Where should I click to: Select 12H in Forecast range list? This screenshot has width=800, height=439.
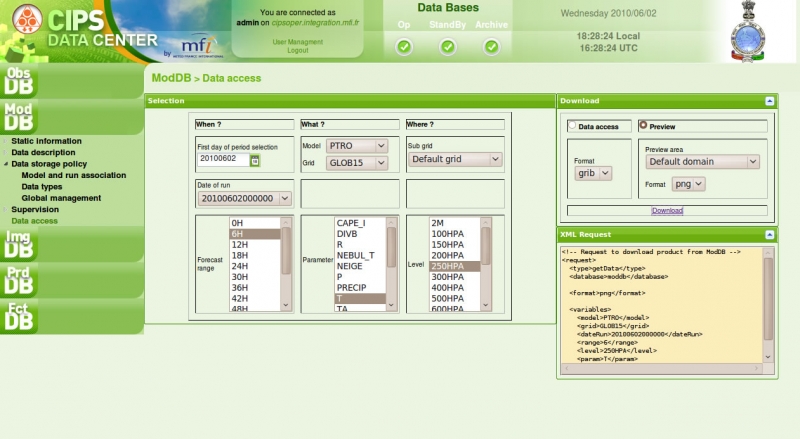click(x=240, y=244)
